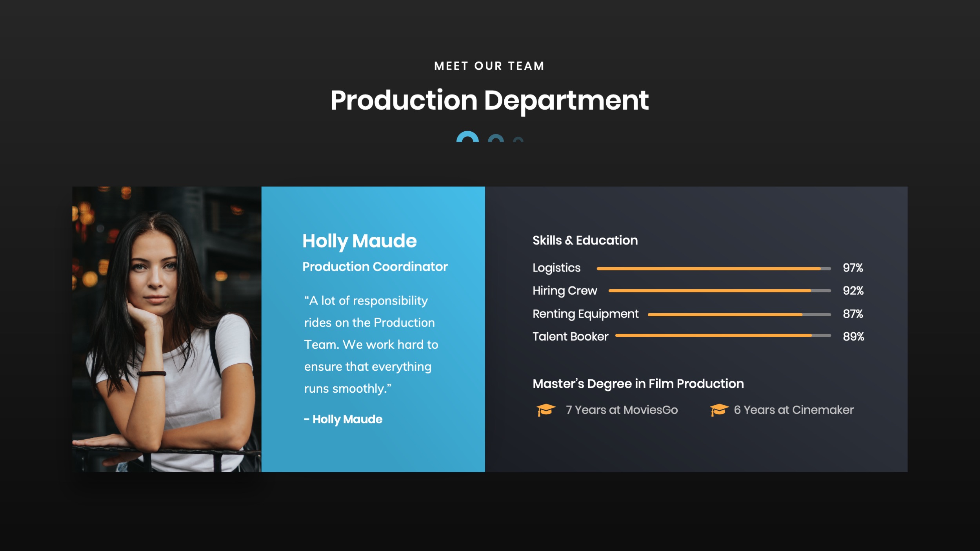Click the Hiring Crew percentage value 92%
Image resolution: width=980 pixels, height=551 pixels.
(x=853, y=290)
